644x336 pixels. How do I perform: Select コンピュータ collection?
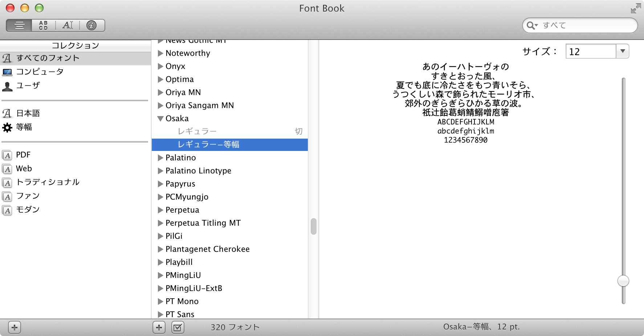pos(76,72)
